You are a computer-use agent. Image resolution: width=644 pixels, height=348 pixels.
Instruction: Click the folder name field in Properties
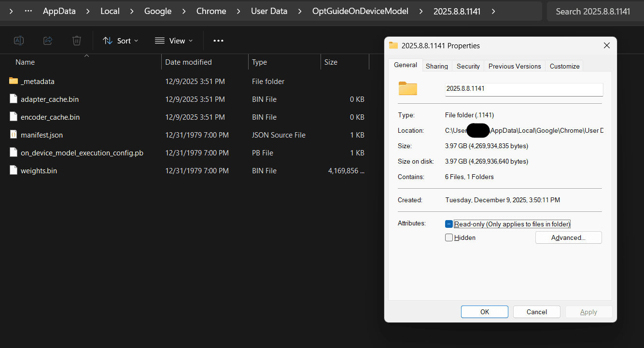pos(524,89)
